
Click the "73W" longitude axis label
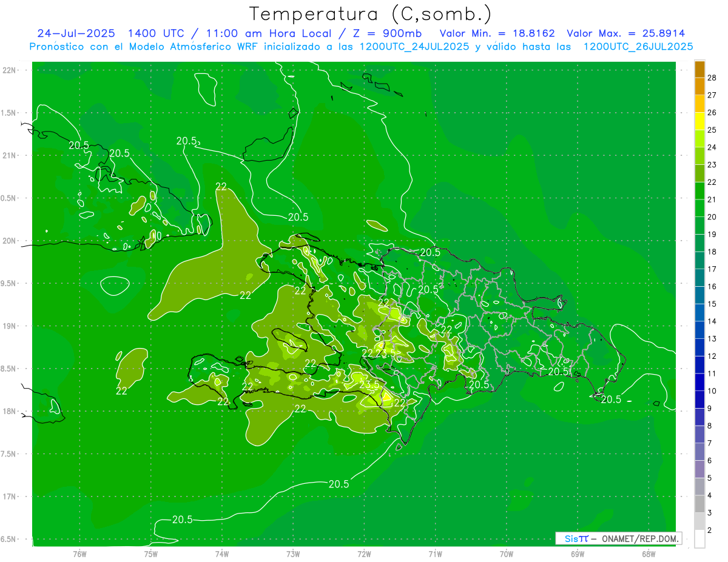coord(293,554)
